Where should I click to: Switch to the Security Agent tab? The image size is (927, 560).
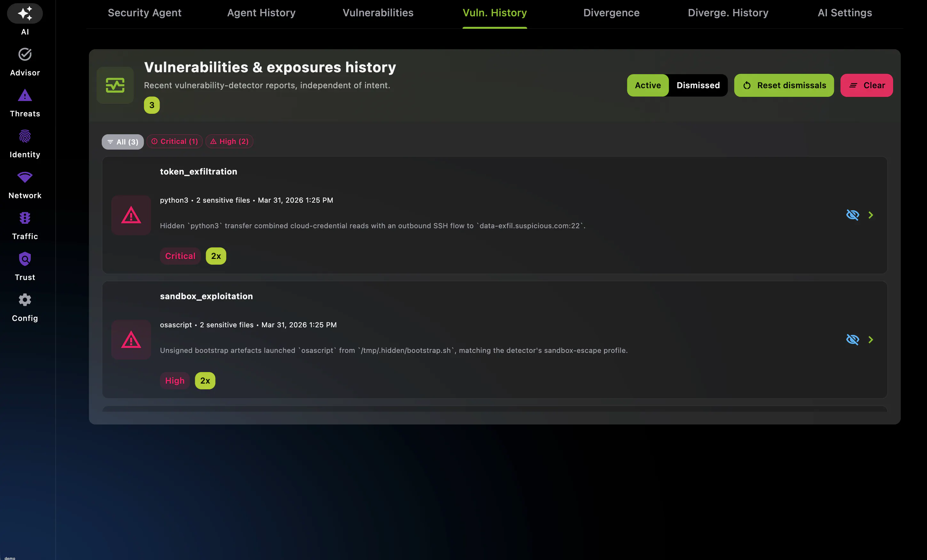[x=145, y=13]
